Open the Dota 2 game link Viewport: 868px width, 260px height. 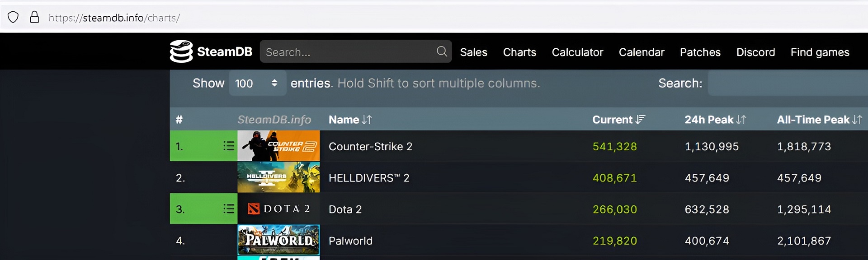point(345,209)
